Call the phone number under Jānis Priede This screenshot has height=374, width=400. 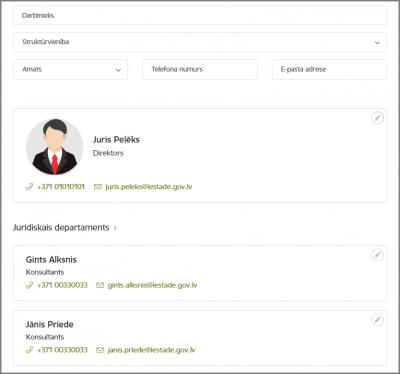pyautogui.click(x=62, y=350)
